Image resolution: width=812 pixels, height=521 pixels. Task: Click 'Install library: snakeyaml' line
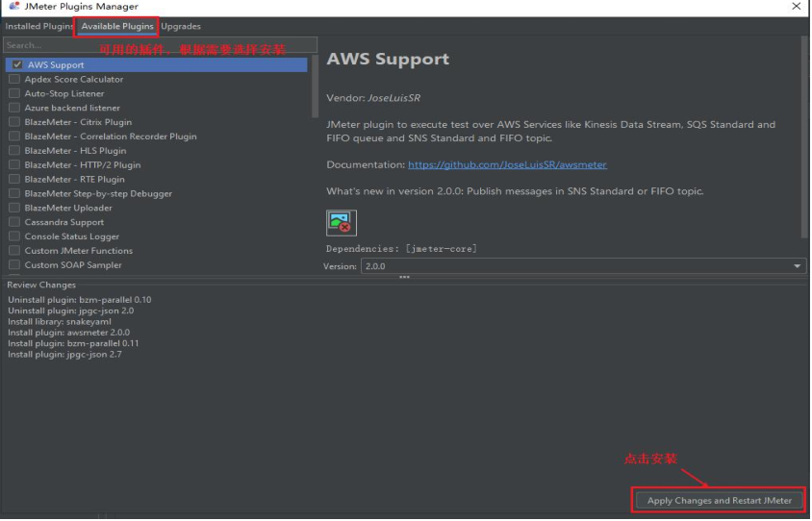click(60, 321)
